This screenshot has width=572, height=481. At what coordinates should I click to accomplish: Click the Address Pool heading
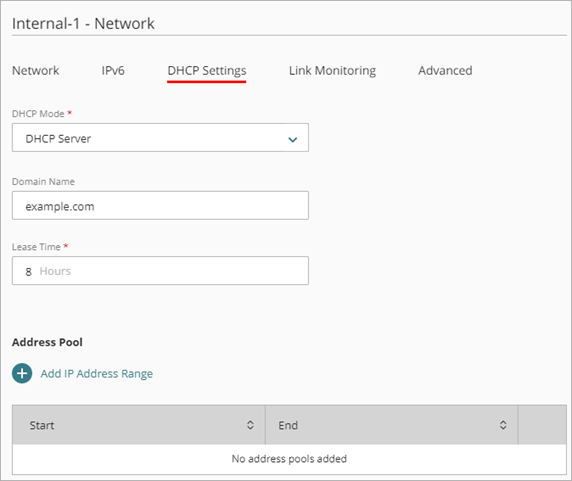(47, 342)
